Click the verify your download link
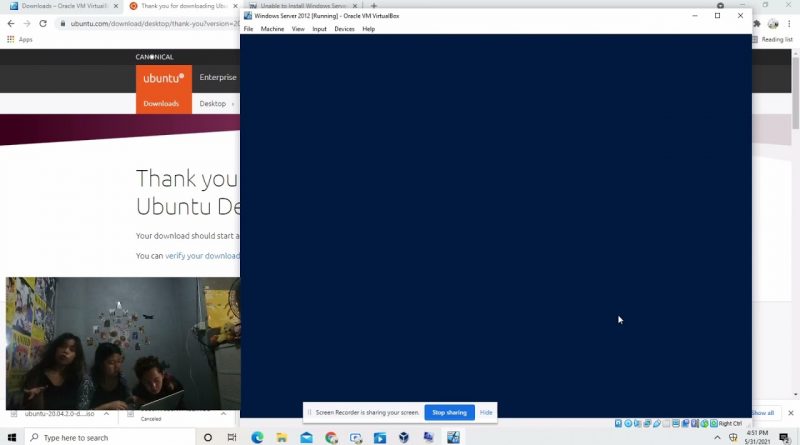Image resolution: width=800 pixels, height=445 pixels. pyautogui.click(x=202, y=256)
